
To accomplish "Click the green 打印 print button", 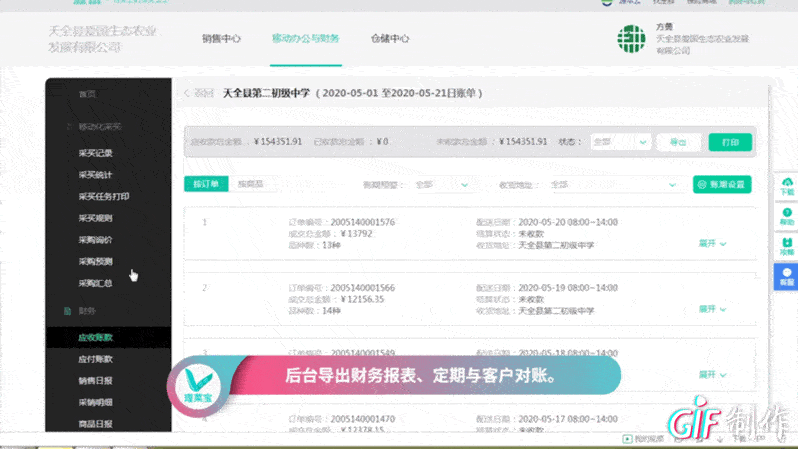I will tap(730, 142).
